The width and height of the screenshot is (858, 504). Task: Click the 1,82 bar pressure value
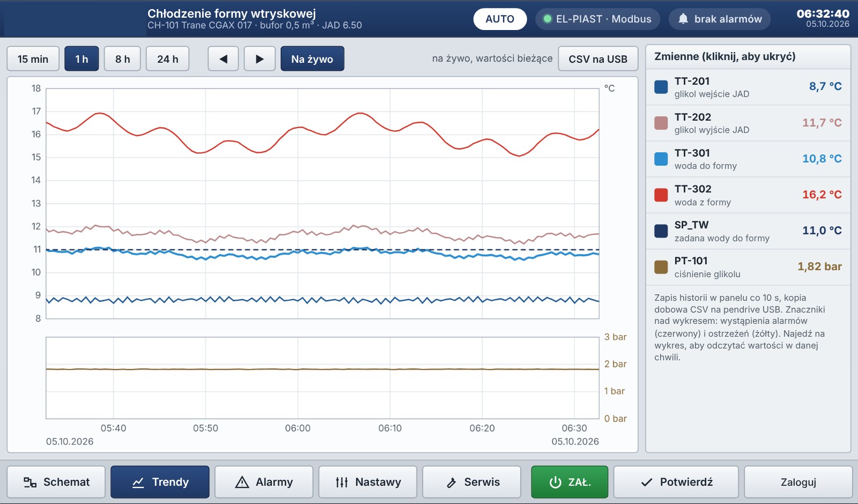coord(819,266)
